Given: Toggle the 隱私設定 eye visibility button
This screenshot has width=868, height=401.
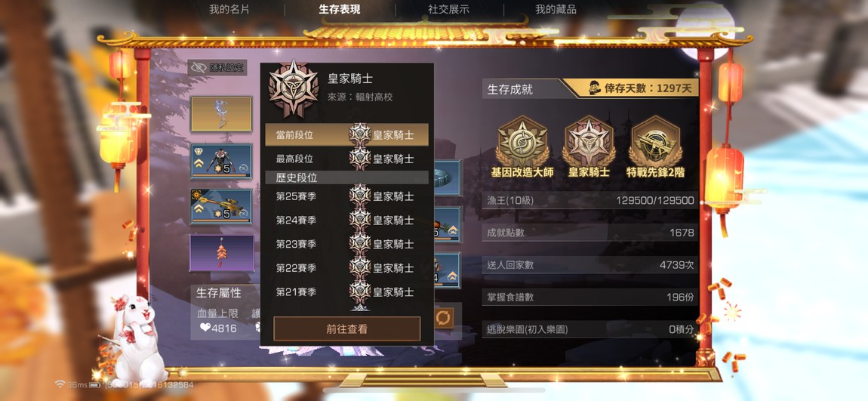Looking at the screenshot, I should [217, 67].
